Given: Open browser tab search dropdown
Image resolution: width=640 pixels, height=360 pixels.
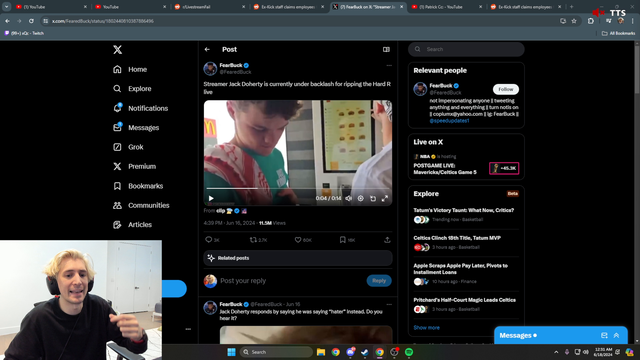Looking at the screenshot, I should tap(7, 7).
